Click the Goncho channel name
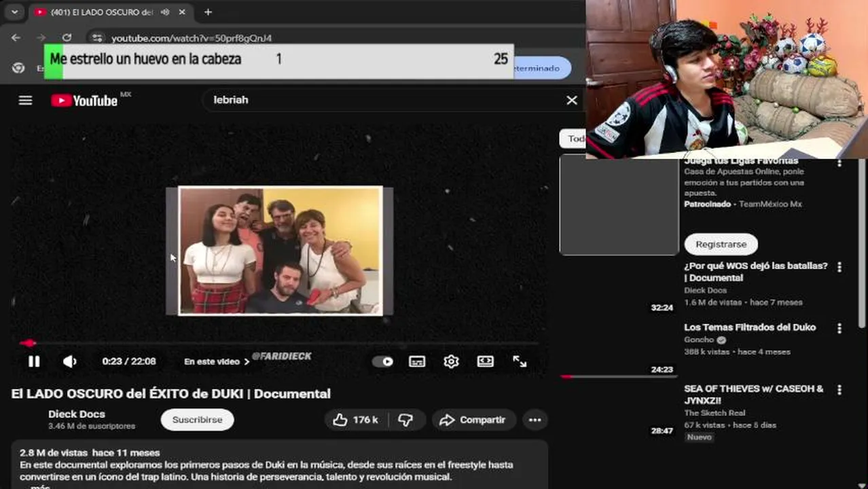Viewport: 868px width, 489px height. pyautogui.click(x=699, y=340)
